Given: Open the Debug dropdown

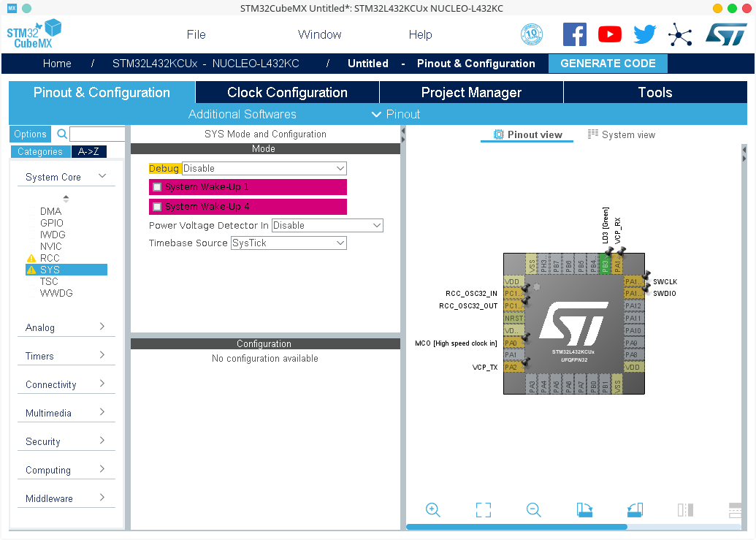Looking at the screenshot, I should pyautogui.click(x=264, y=168).
